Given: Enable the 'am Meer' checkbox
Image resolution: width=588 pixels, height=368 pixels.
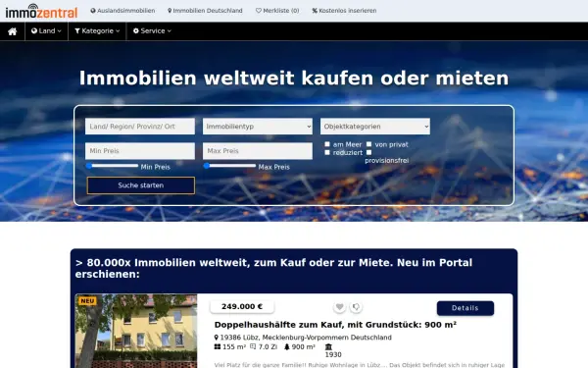Looking at the screenshot, I should [327, 144].
